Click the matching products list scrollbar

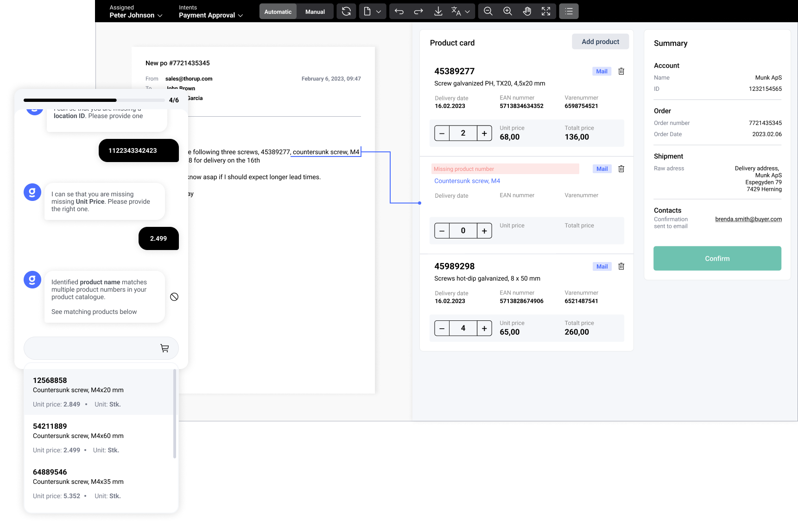tap(175, 413)
